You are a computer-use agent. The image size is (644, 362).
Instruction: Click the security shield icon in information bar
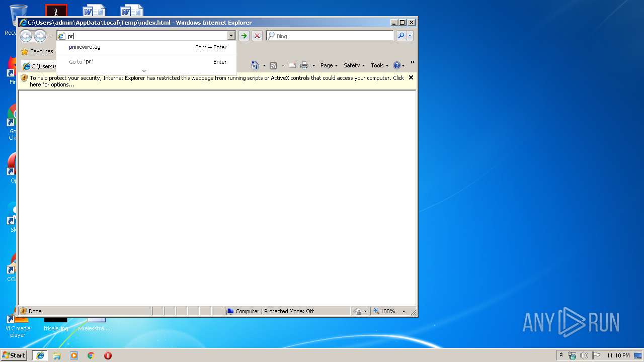tap(24, 78)
